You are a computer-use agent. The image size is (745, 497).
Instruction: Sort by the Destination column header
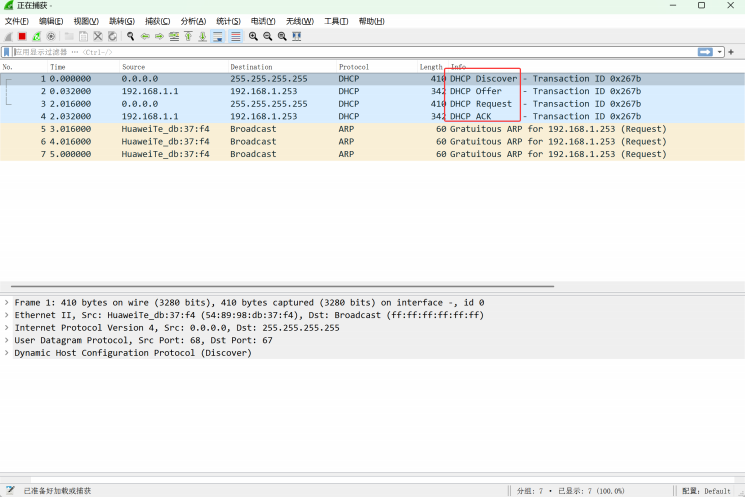point(282,67)
